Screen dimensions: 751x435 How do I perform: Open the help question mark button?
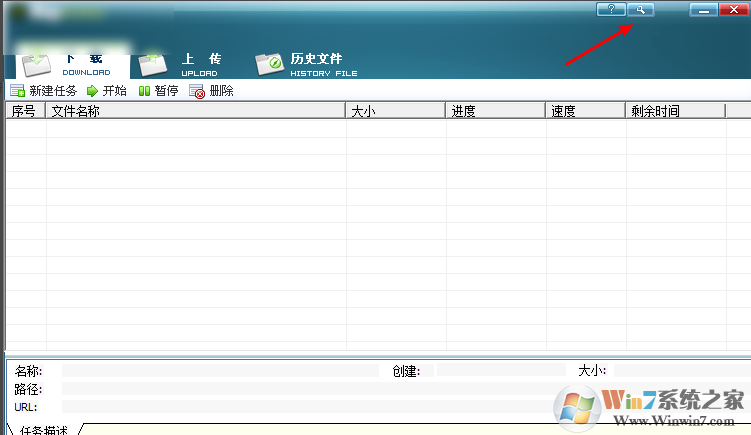(x=611, y=10)
